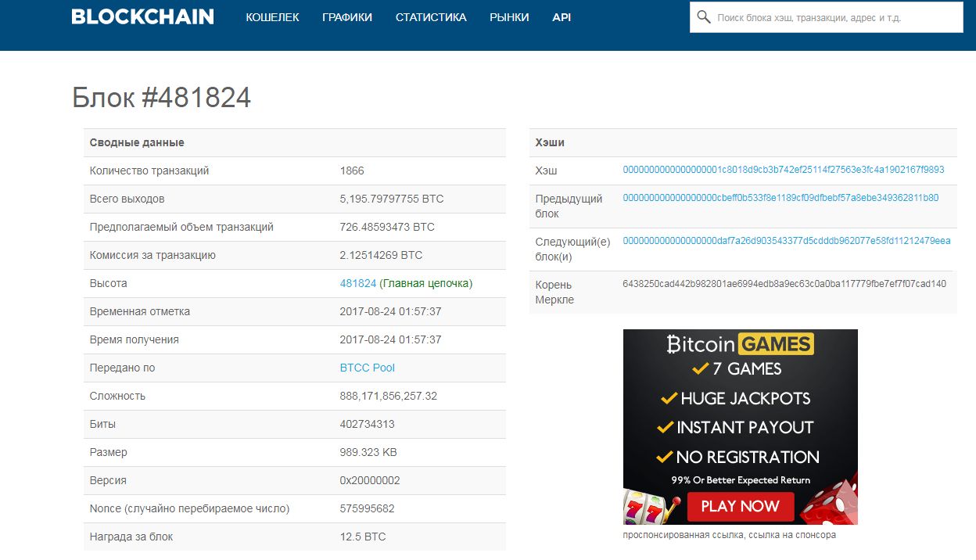Image resolution: width=976 pixels, height=560 pixels.
Task: Open the BTCC Pool link
Action: (367, 368)
